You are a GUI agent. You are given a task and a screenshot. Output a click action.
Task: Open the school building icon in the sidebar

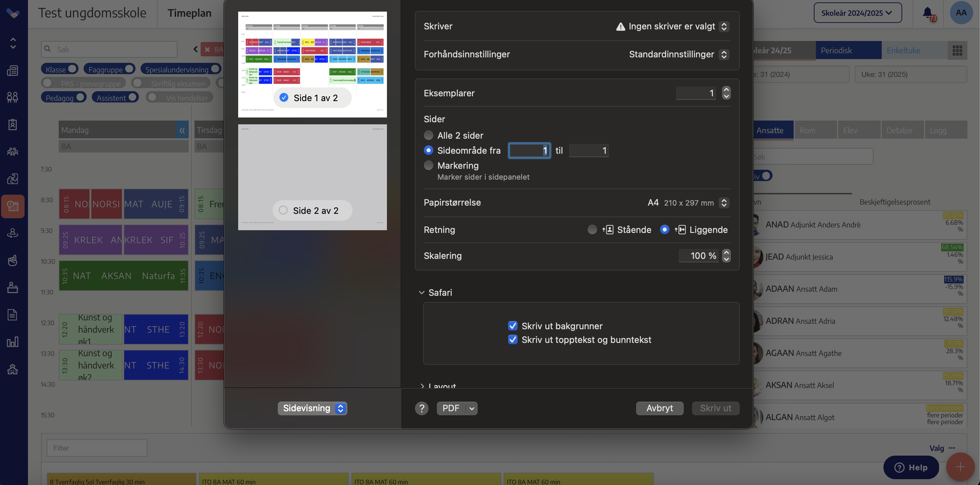[x=13, y=369]
